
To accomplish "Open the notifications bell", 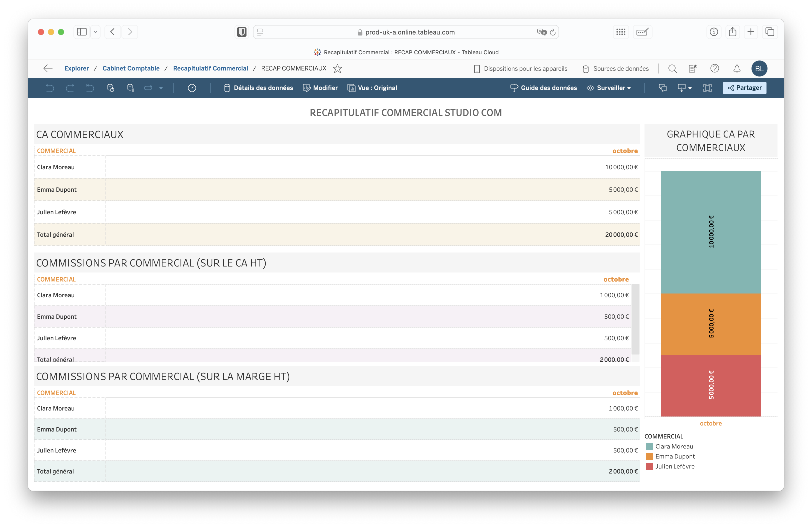I will click(737, 68).
